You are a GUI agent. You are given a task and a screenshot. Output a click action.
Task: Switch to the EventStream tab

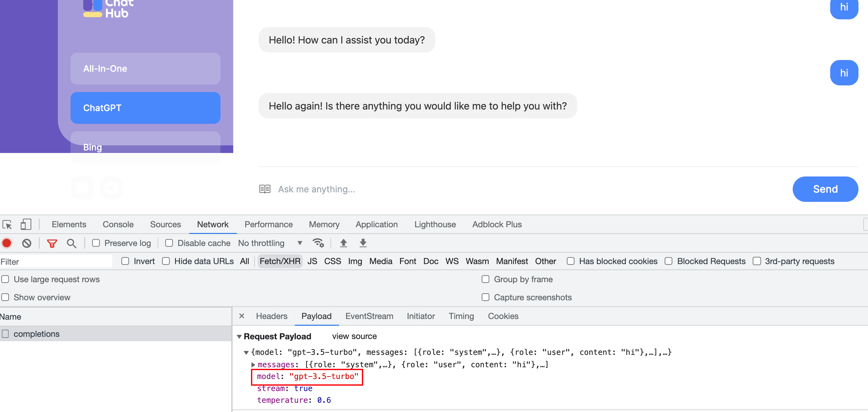coord(369,316)
